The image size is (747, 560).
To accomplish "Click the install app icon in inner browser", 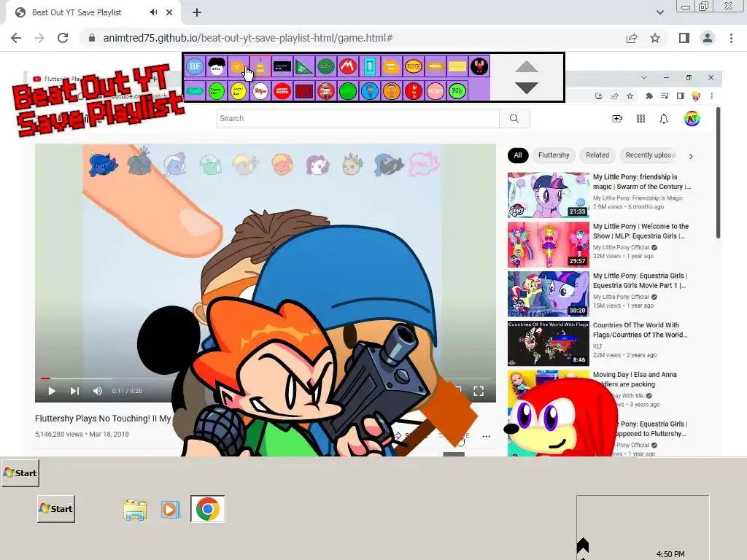I will coord(599,96).
